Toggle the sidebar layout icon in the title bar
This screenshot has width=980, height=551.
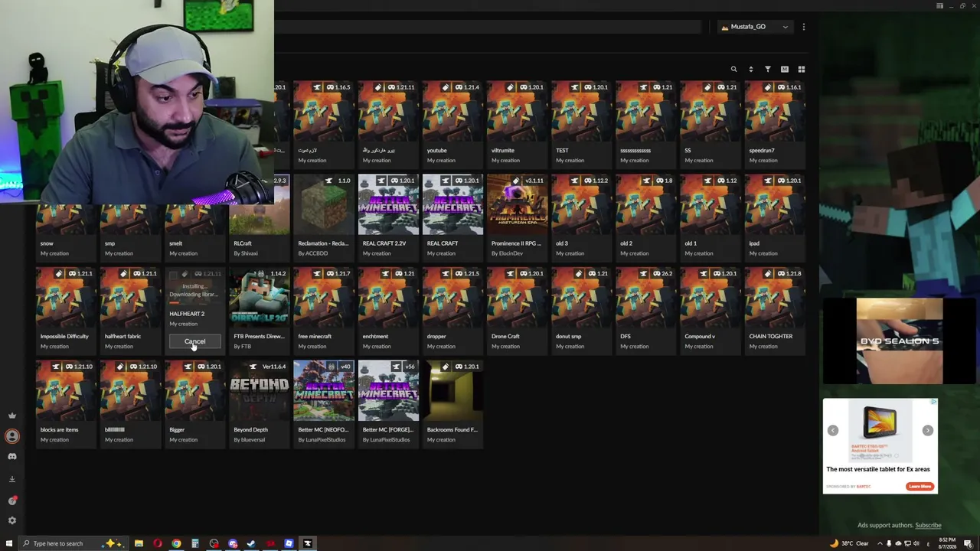point(939,6)
